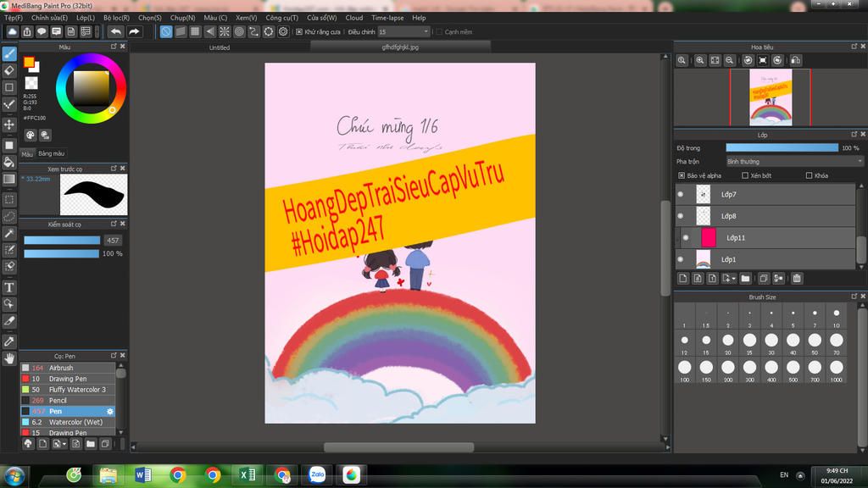Screen dimensions: 868x488
Task: Select the Eraser tool
Action: pos(9,70)
